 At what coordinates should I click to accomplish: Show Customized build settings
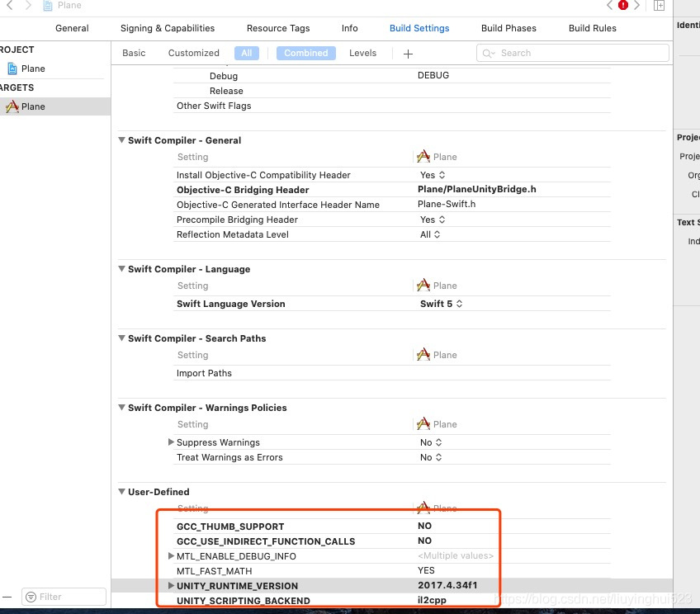tap(194, 53)
